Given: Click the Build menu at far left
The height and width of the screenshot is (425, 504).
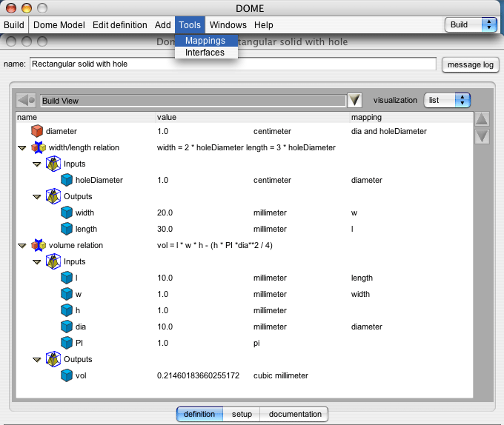Looking at the screenshot, I should coord(14,25).
